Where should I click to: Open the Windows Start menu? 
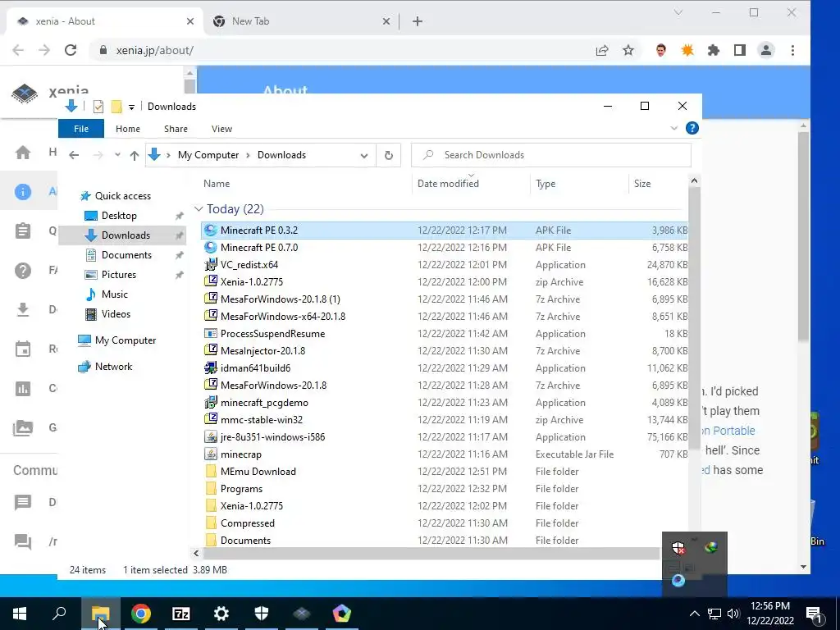[20, 614]
